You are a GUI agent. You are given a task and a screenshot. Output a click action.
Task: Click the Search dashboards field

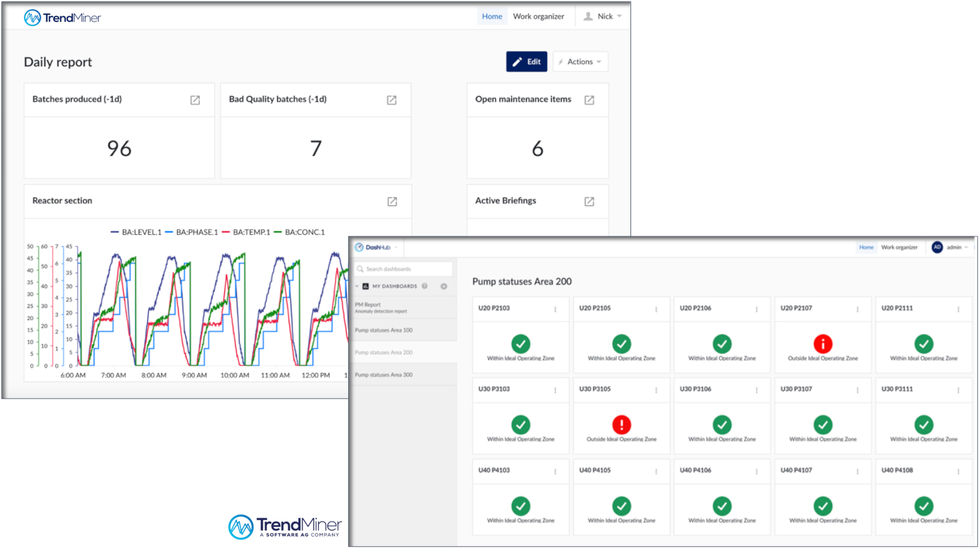[x=403, y=268]
